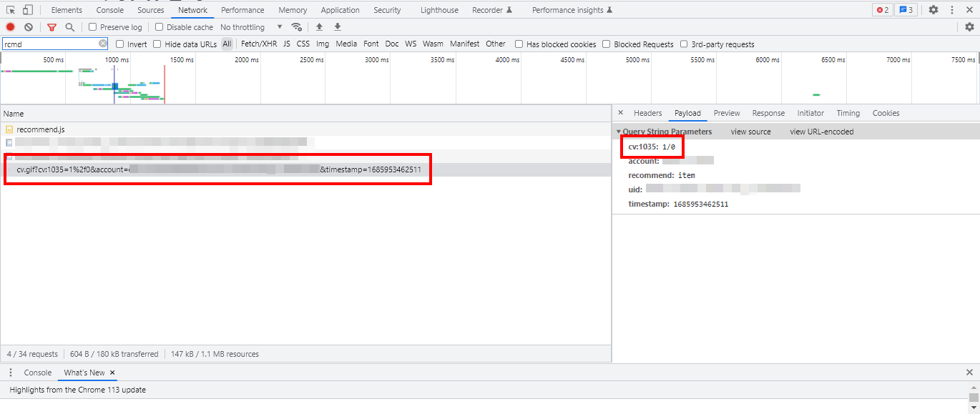This screenshot has height=414, width=980.
Task: Toggle the network filter funnel icon
Action: [x=52, y=27]
